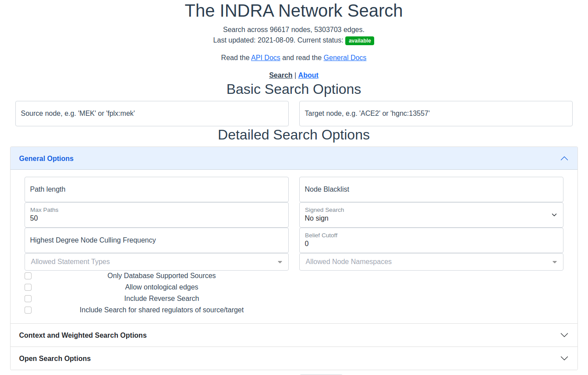Expand Open Search Options chevron icon

pyautogui.click(x=564, y=358)
